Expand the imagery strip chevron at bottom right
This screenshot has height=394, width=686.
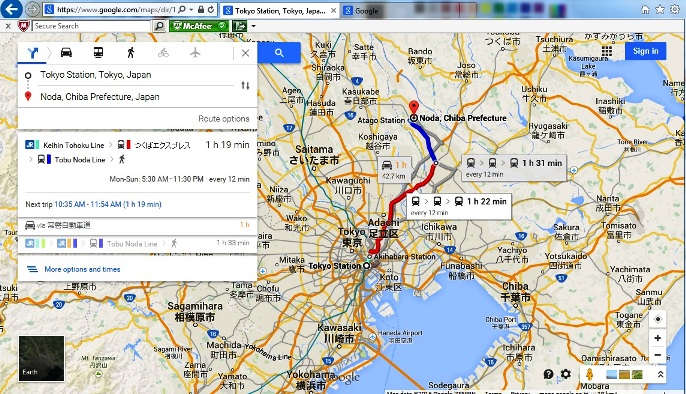point(660,374)
